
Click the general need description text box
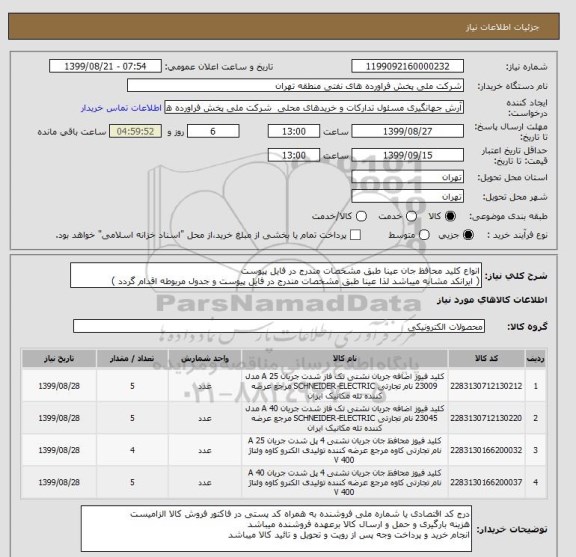point(276,276)
